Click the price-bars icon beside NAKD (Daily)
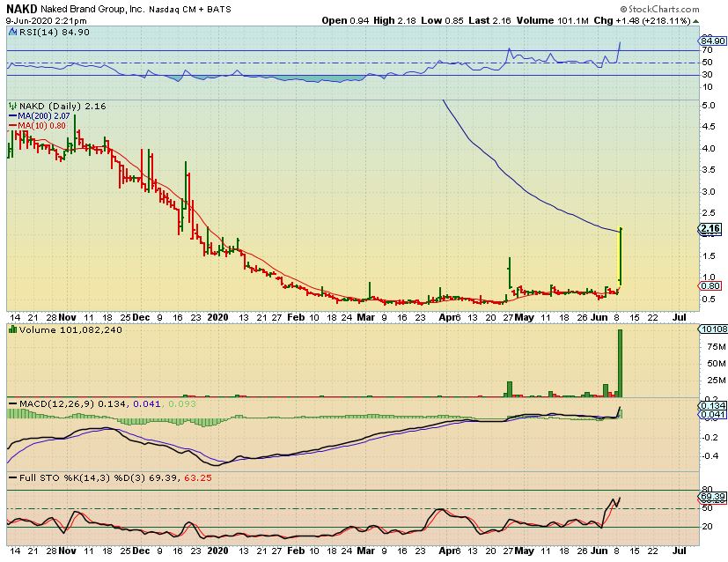728x562 pixels. coord(12,106)
